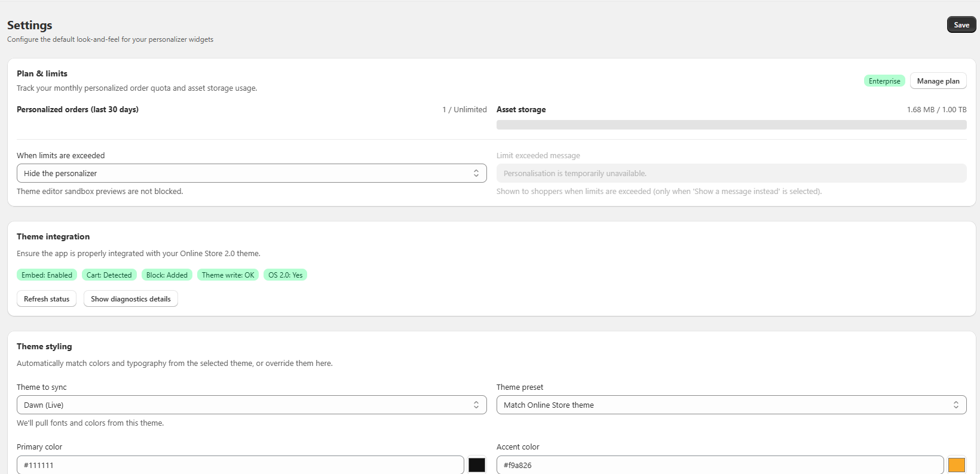The image size is (980, 474).
Task: Focus the Accent color hex field
Action: pos(719,465)
